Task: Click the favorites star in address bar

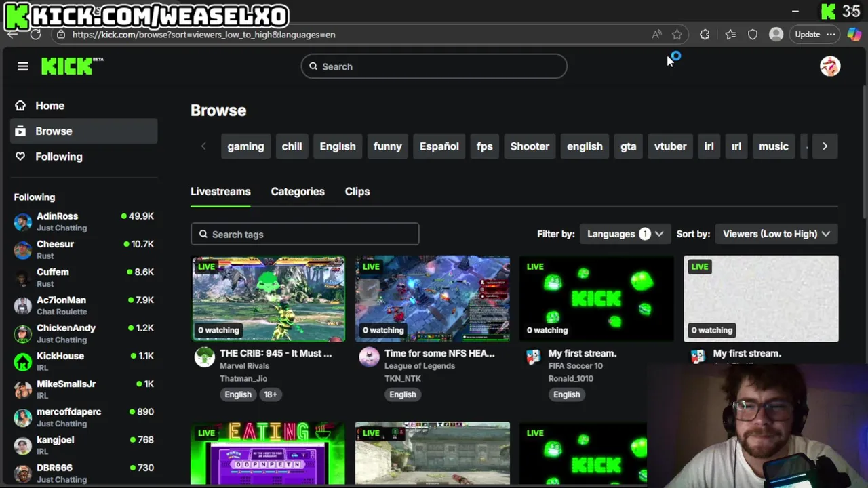Action: pyautogui.click(x=677, y=34)
